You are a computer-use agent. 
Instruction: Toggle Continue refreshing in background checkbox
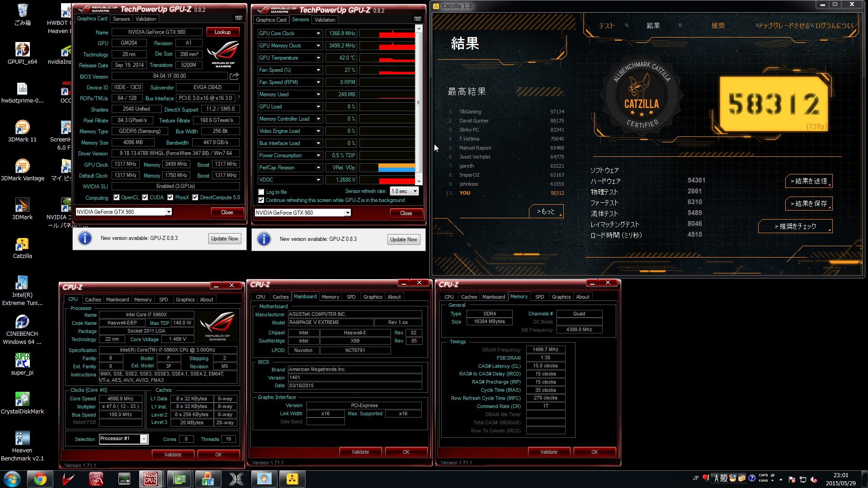click(x=261, y=200)
